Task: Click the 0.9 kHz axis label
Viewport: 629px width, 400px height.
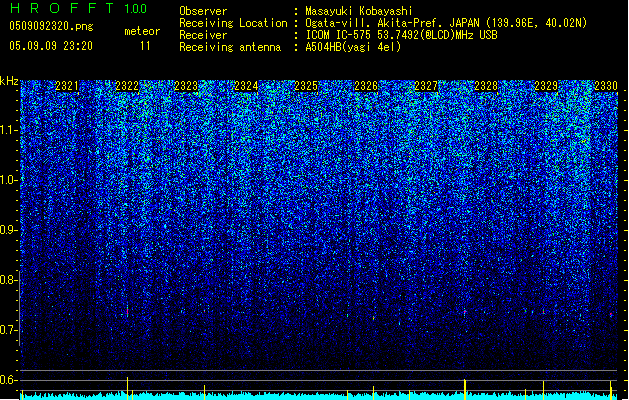Action: (8, 230)
